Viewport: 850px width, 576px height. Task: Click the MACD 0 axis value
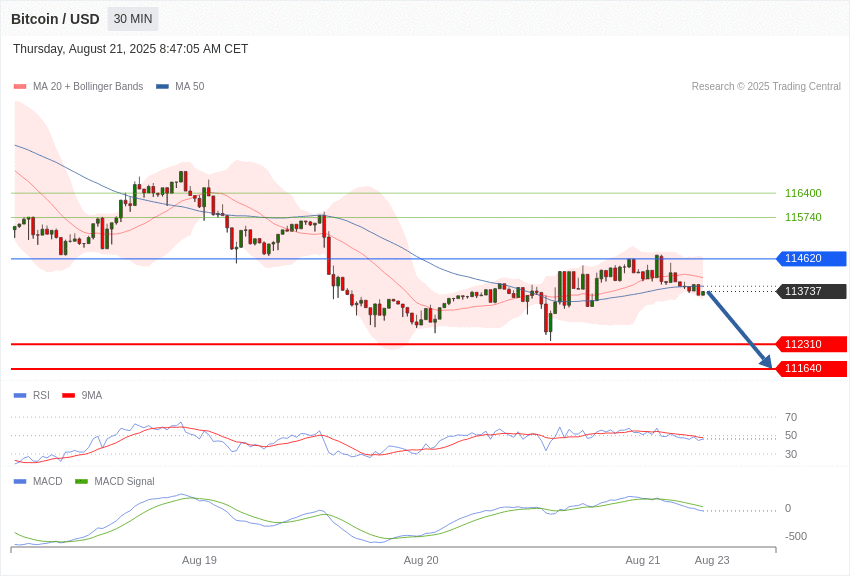point(788,508)
